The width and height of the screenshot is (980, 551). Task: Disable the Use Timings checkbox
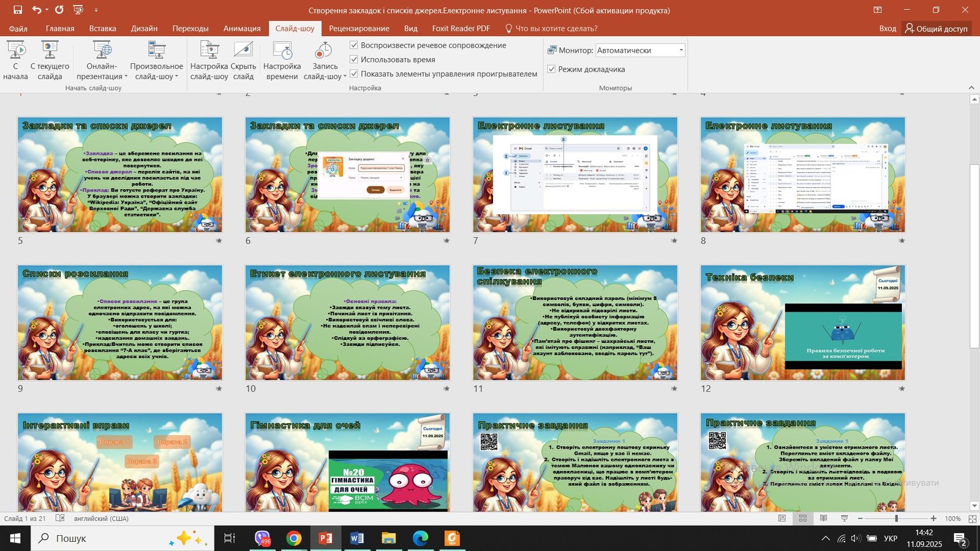354,59
